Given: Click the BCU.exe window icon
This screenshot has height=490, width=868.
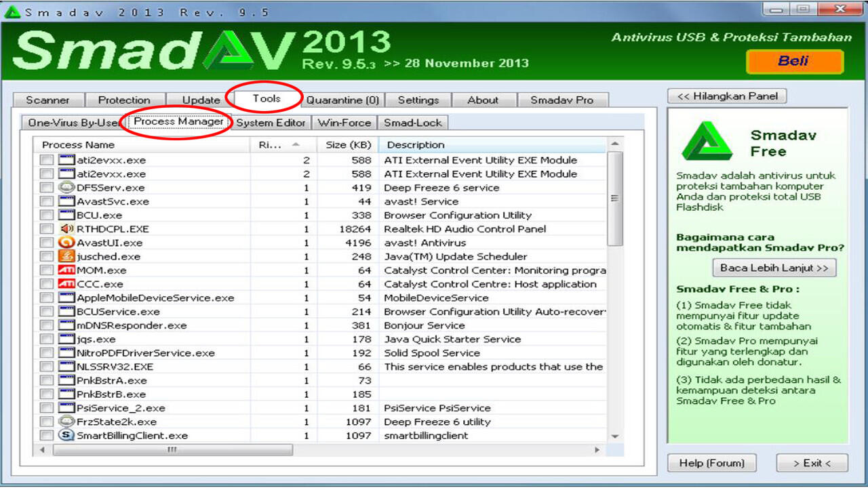Looking at the screenshot, I should coord(66,215).
